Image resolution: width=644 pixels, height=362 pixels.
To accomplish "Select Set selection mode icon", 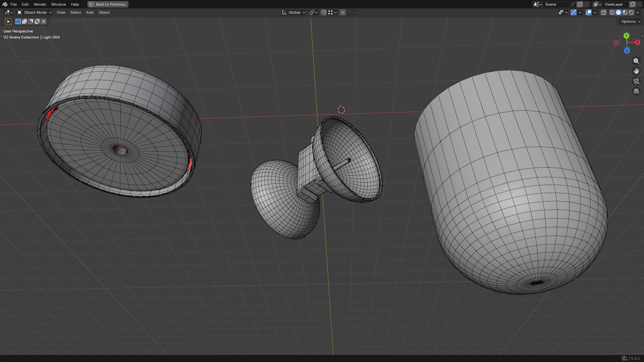I will 18,21.
